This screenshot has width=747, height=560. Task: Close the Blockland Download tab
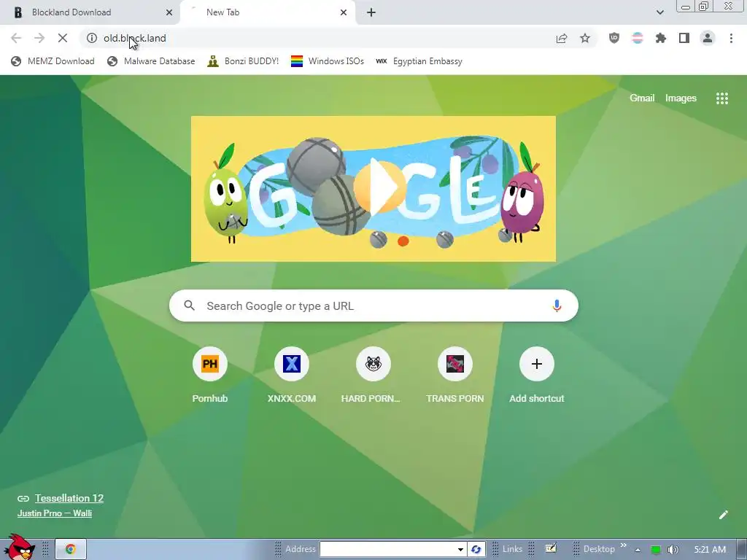click(x=169, y=12)
